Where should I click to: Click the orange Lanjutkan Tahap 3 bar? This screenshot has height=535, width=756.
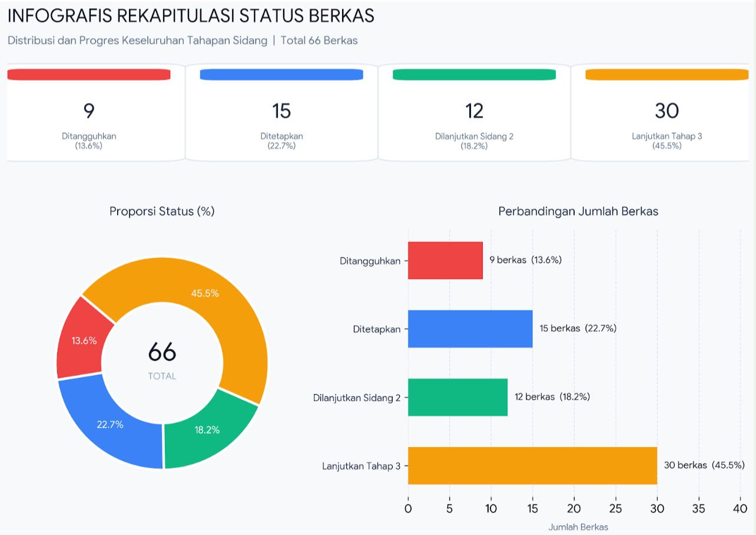point(532,465)
